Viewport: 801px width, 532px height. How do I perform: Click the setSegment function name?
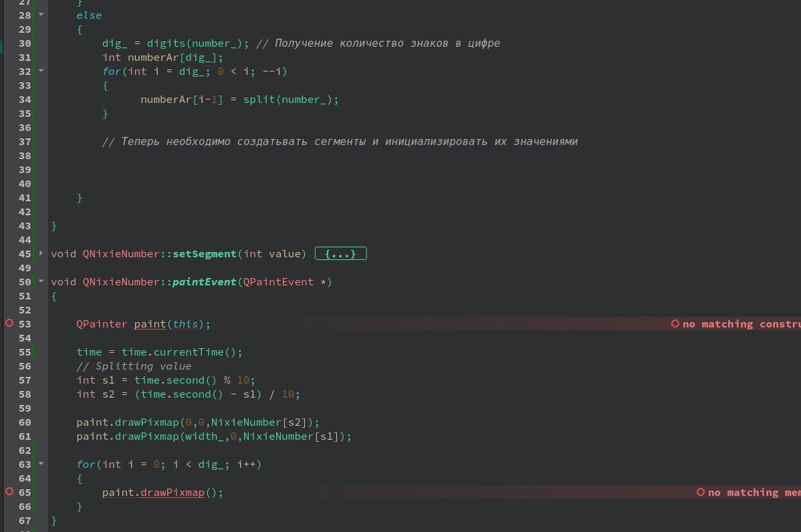[x=205, y=254]
